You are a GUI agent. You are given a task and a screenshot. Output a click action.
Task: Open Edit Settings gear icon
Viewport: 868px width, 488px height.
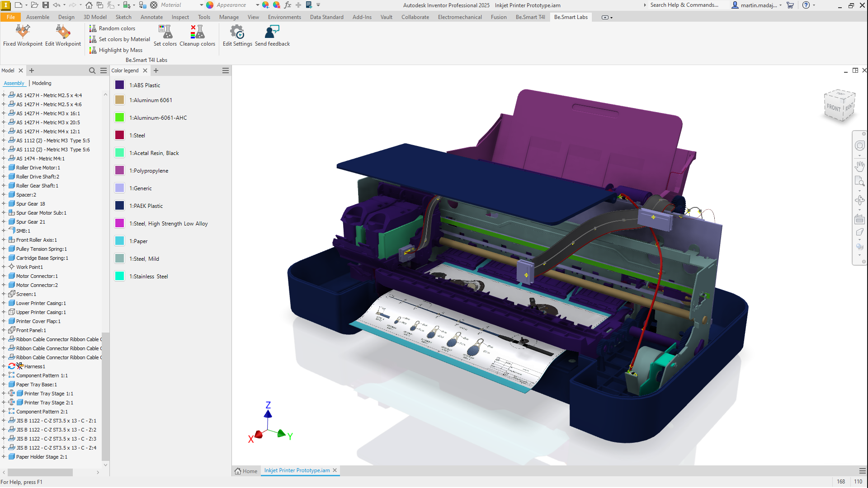237,32
